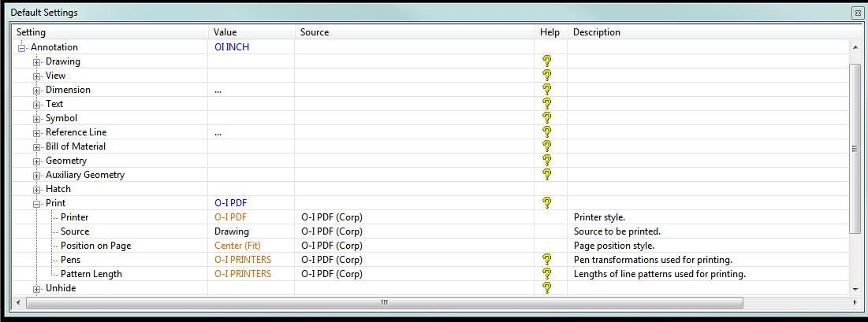Screen dimensions: 868x322
Task: Expand the Reference Line tree node
Action: point(36,133)
